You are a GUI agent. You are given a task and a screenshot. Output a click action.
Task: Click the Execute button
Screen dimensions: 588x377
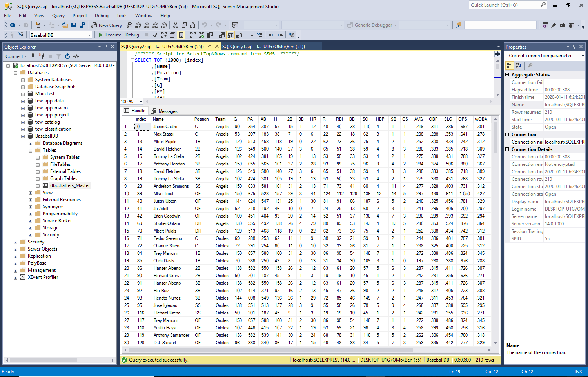110,35
